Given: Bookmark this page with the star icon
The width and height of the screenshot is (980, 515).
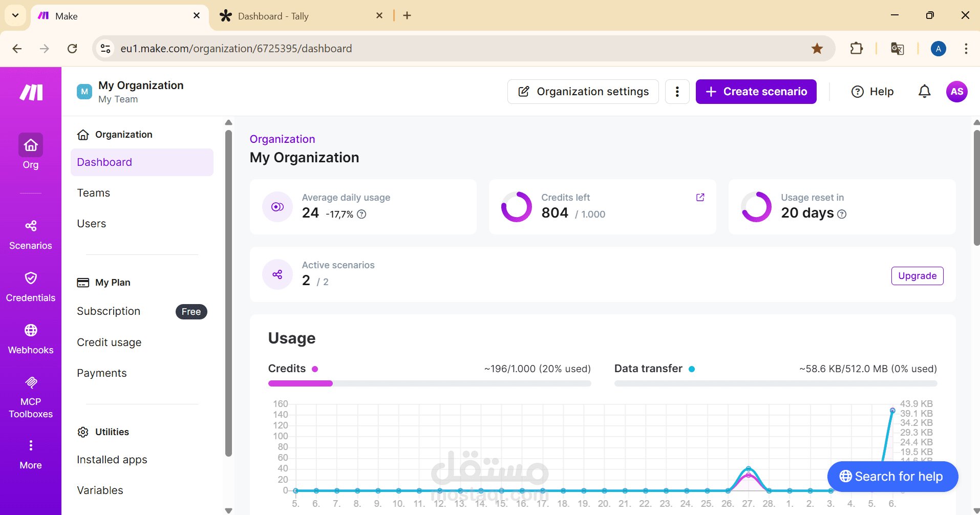Looking at the screenshot, I should coord(817,49).
